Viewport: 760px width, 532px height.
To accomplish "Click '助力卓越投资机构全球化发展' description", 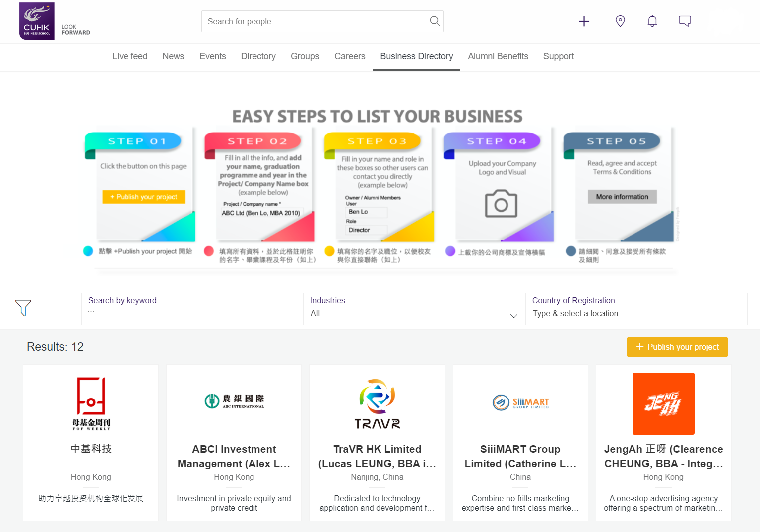I will pos(91,498).
